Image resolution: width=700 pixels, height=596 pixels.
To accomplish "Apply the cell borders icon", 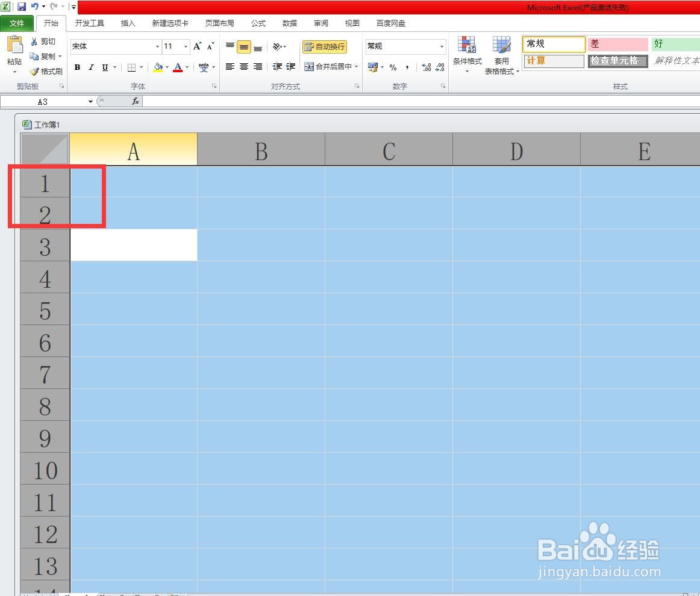I will pos(131,67).
